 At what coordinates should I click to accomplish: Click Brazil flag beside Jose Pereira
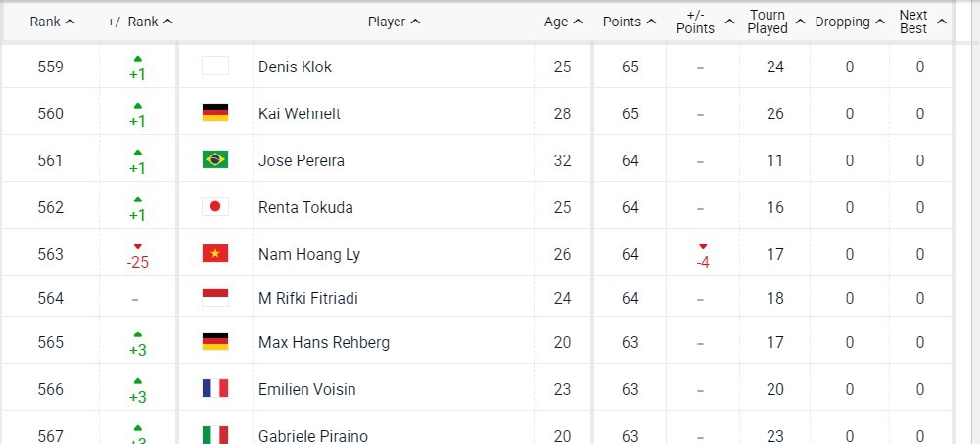pos(215,159)
